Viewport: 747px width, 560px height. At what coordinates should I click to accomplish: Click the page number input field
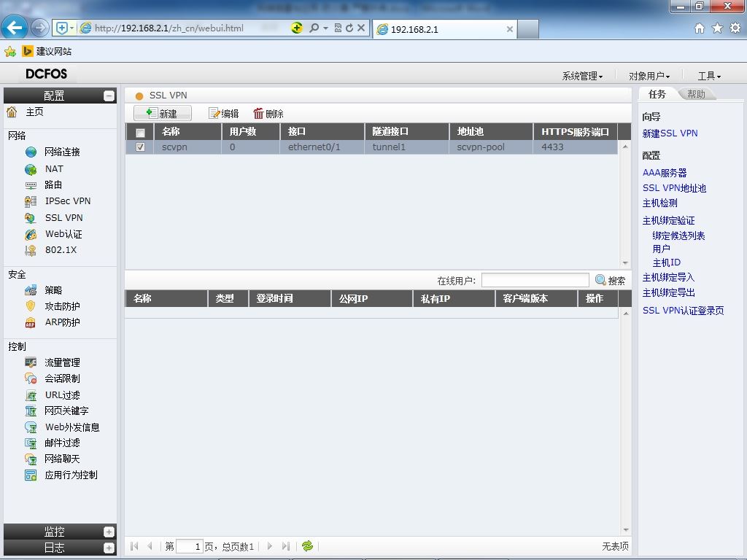(x=189, y=546)
